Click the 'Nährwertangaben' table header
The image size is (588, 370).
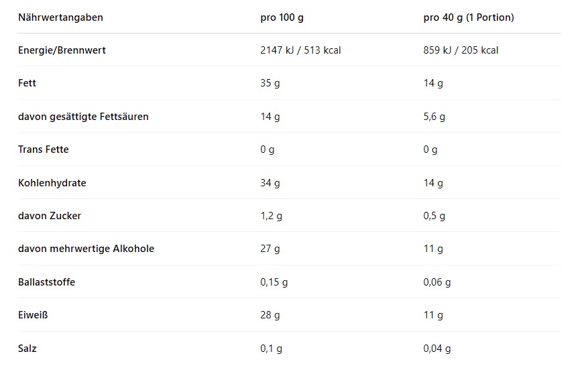coord(60,17)
